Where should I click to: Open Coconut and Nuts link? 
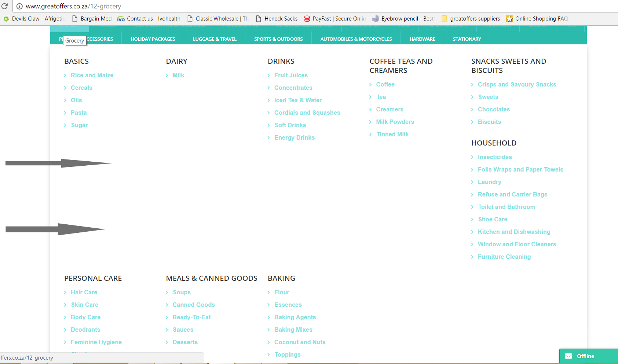[x=300, y=342]
